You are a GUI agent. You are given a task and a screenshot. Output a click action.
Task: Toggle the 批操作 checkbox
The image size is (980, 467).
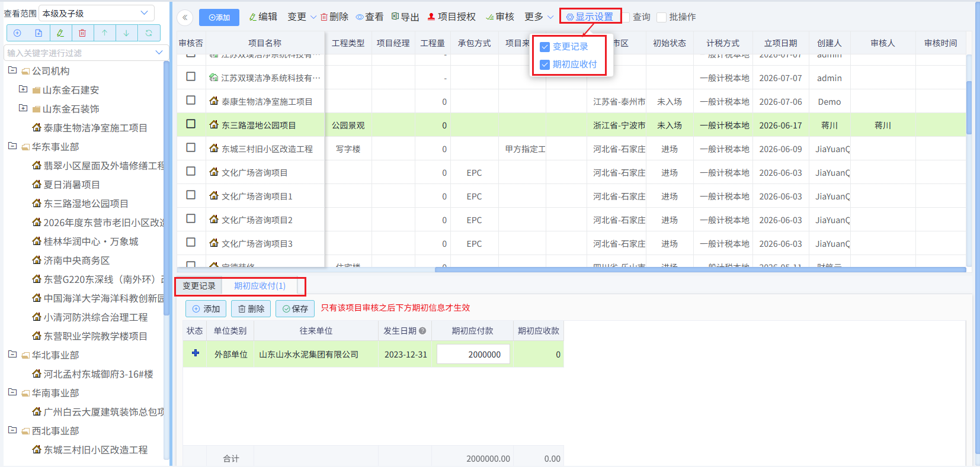pyautogui.click(x=662, y=17)
